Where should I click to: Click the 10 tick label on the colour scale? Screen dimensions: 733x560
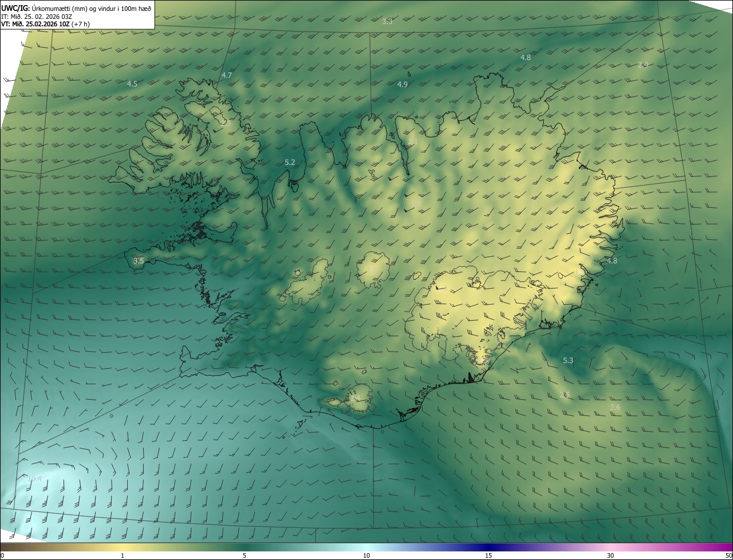pyautogui.click(x=366, y=556)
